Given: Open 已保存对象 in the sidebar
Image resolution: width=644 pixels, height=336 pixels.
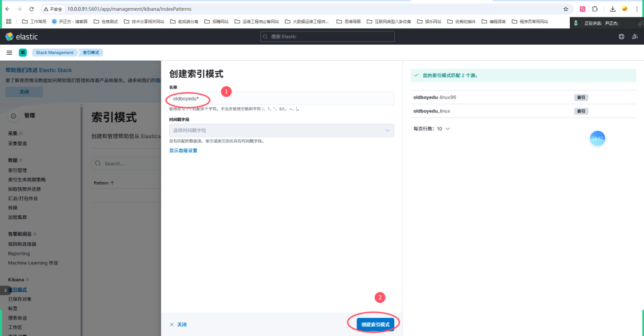Looking at the screenshot, I should tap(19, 299).
